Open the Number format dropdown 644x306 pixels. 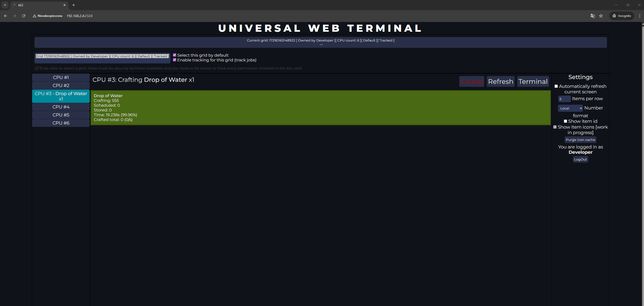570,108
